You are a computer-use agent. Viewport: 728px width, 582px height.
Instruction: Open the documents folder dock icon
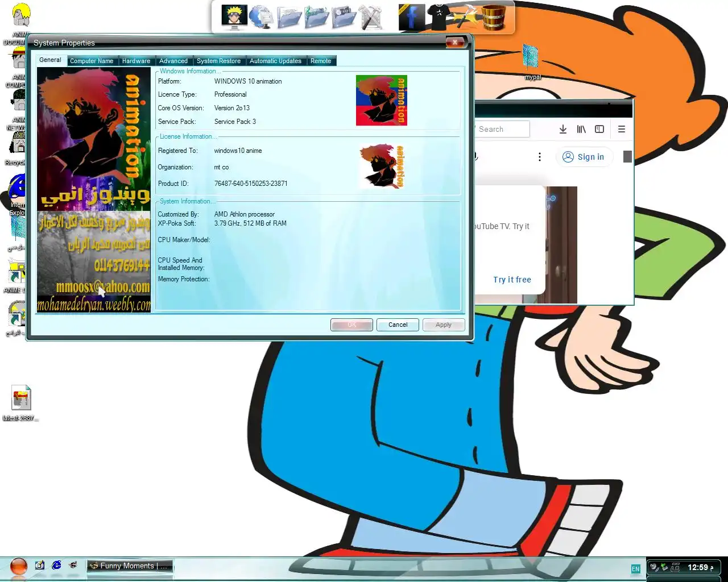[x=289, y=17]
